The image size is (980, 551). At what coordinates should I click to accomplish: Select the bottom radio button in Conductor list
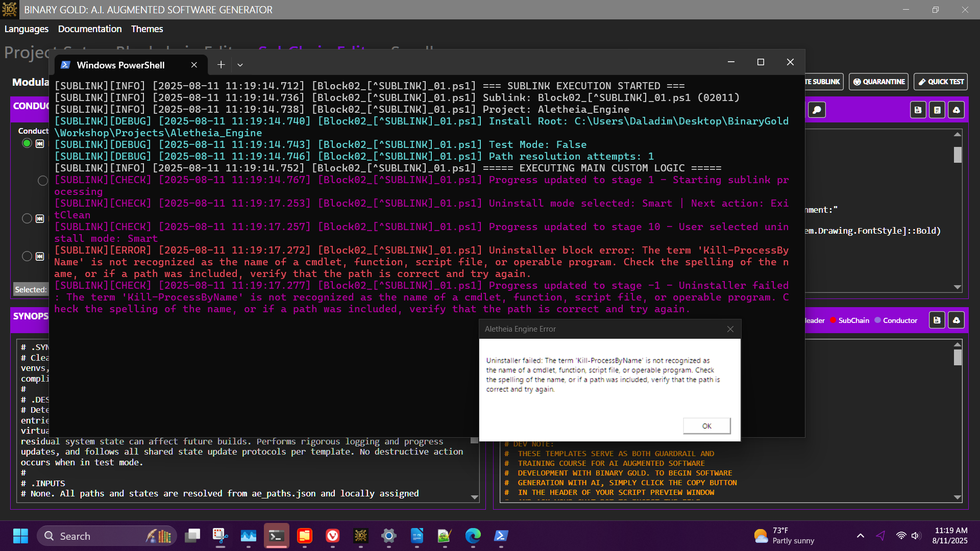[27, 256]
